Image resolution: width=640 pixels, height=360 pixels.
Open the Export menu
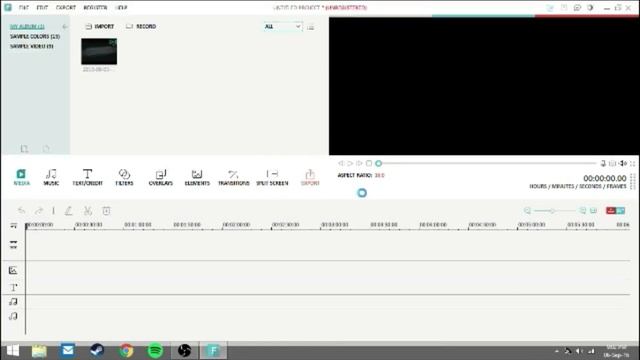[66, 8]
